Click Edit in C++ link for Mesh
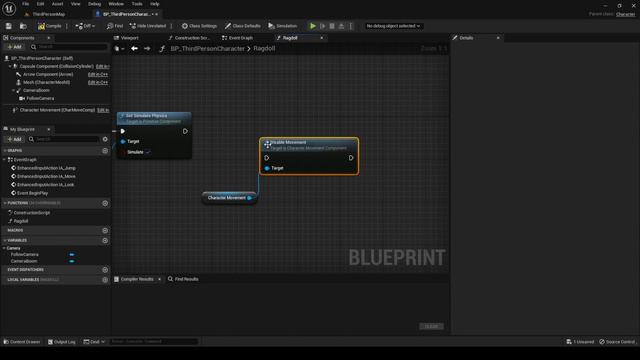The image size is (640, 360). point(98,82)
